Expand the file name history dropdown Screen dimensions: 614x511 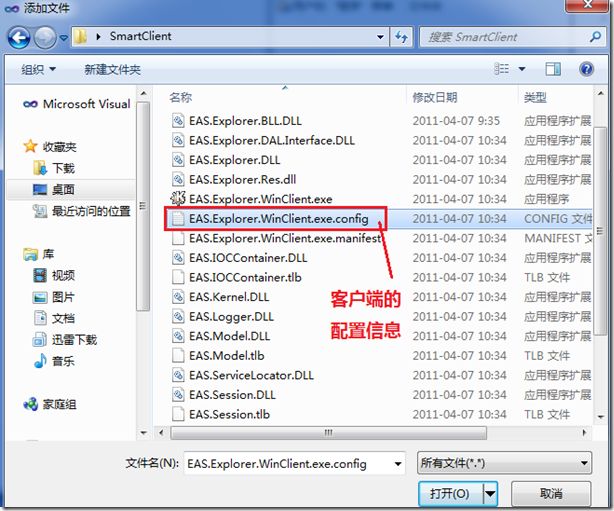tap(397, 464)
